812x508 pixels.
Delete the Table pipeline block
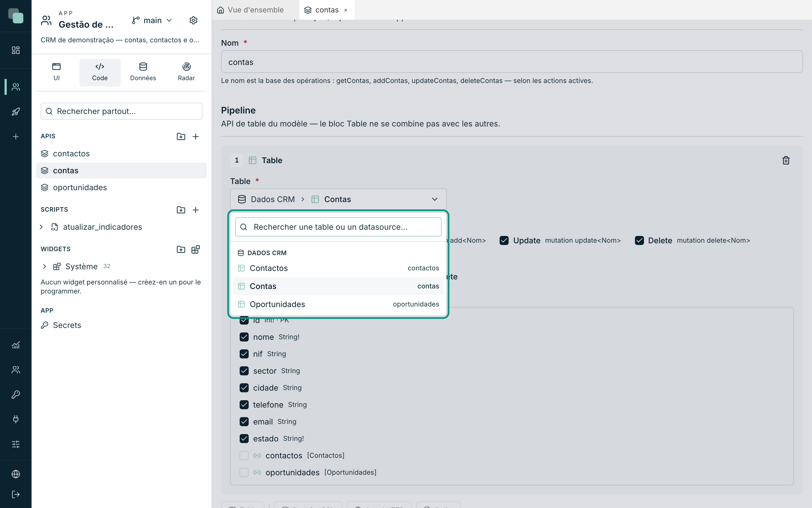[786, 160]
